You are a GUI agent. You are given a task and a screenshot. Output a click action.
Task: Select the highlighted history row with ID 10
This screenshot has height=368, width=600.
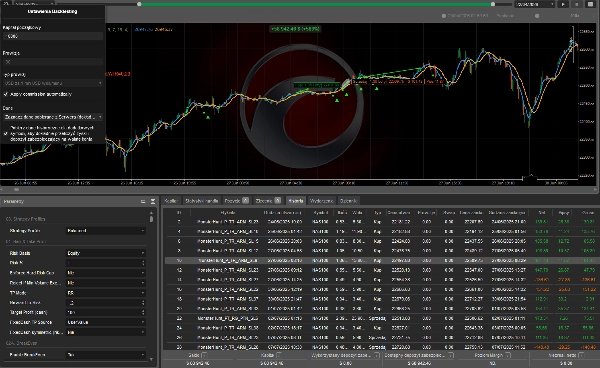pos(382,260)
